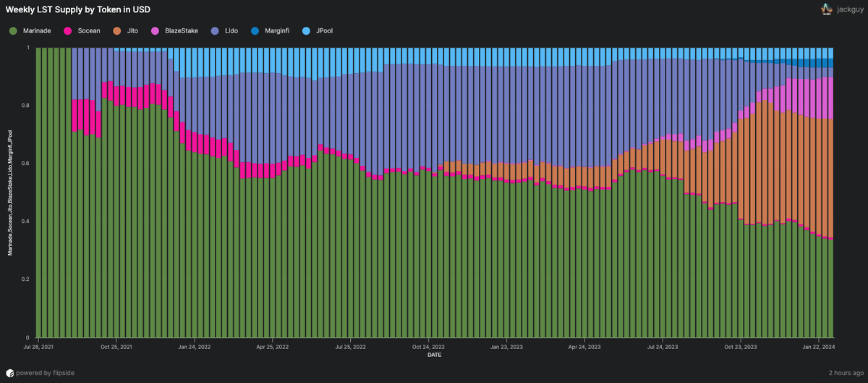
Task: Click the DATE x-axis title
Action: [x=434, y=355]
